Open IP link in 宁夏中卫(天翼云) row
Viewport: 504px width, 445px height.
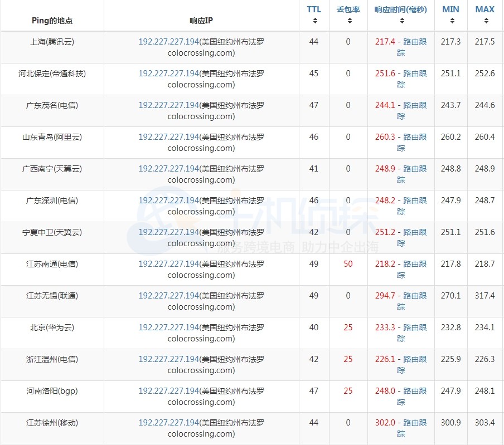[169, 232]
